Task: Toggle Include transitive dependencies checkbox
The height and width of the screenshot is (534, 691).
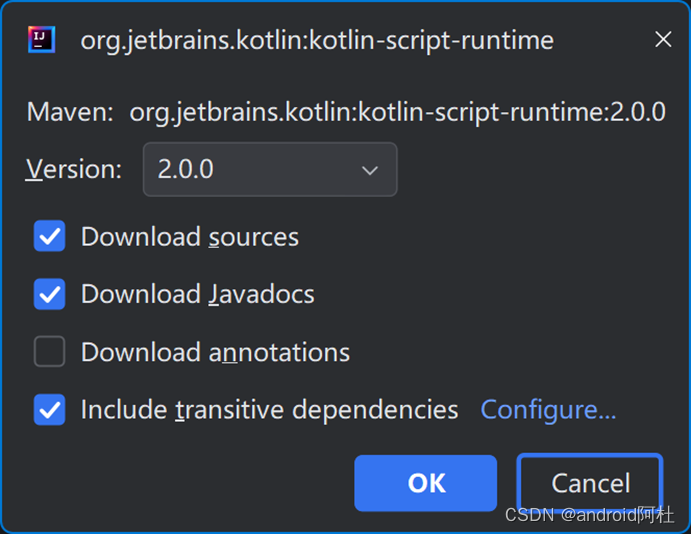Action: pos(50,409)
